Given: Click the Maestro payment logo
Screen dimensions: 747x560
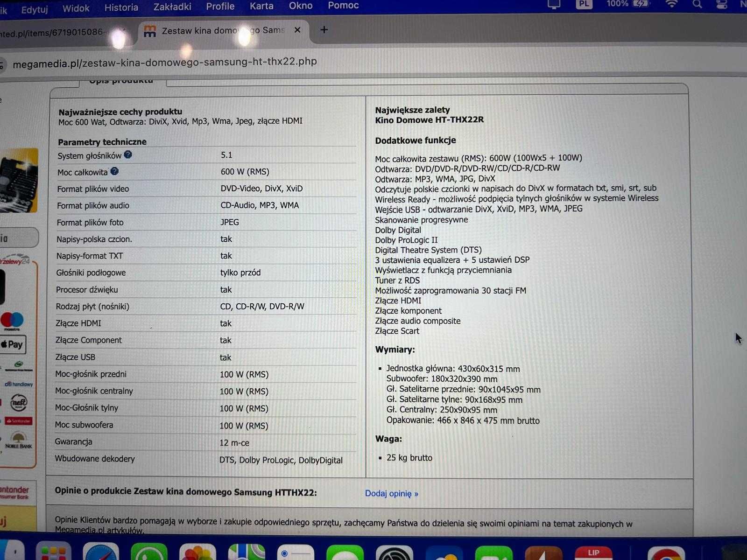Looking at the screenshot, I should [12, 321].
